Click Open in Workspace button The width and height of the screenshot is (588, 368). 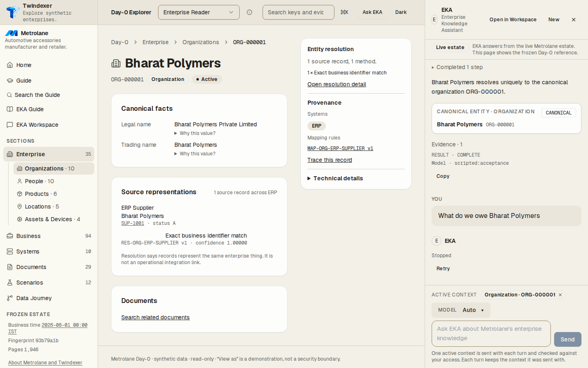click(x=513, y=20)
